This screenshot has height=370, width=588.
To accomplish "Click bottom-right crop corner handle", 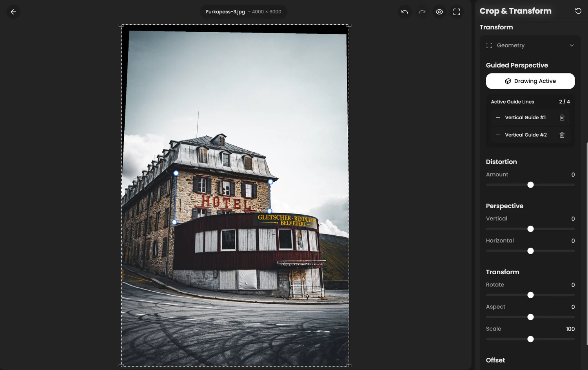I will coord(349,365).
